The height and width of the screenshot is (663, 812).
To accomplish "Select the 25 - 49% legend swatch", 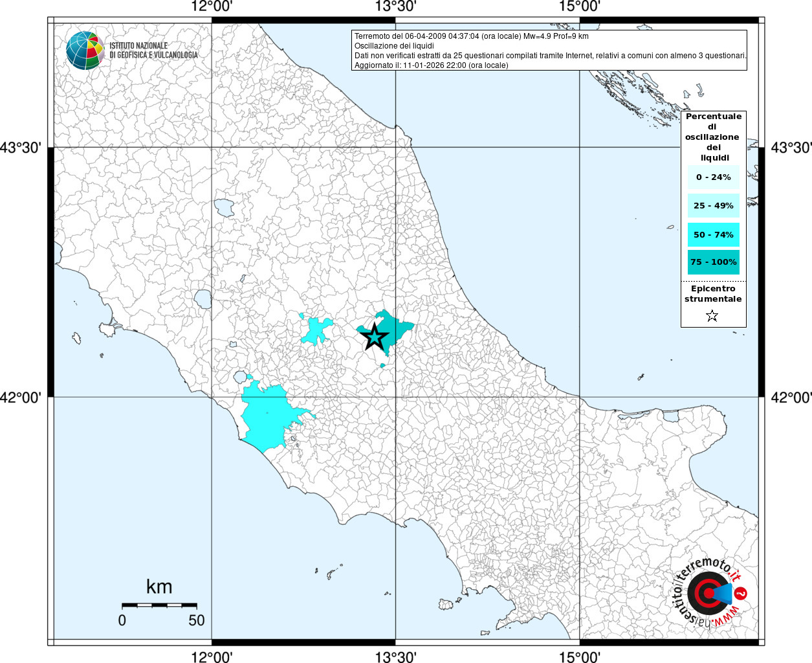I will point(714,206).
